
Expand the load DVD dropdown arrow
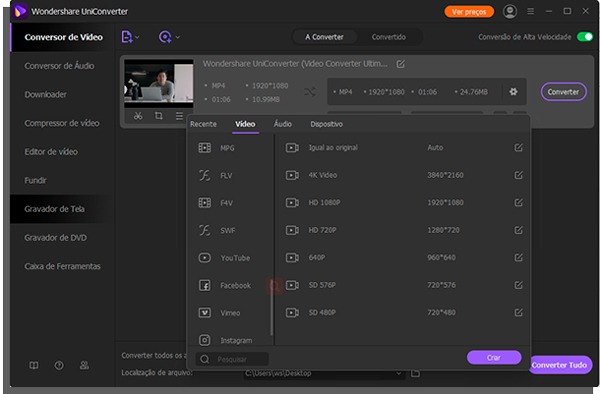coord(178,37)
